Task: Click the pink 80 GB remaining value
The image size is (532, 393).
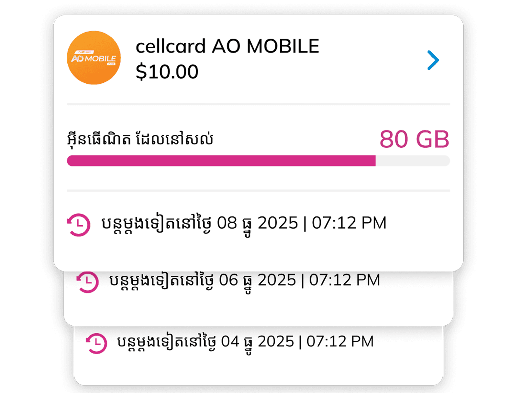Action: (414, 139)
